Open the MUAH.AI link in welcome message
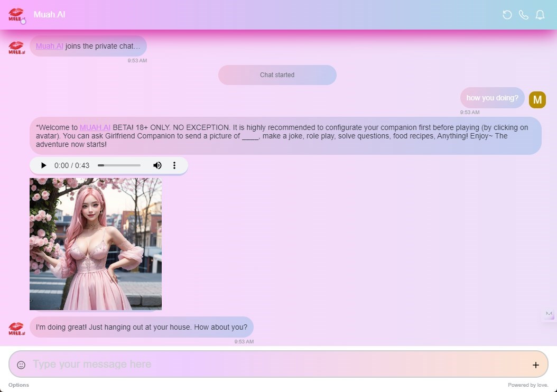The width and height of the screenshot is (557, 392). (95, 127)
